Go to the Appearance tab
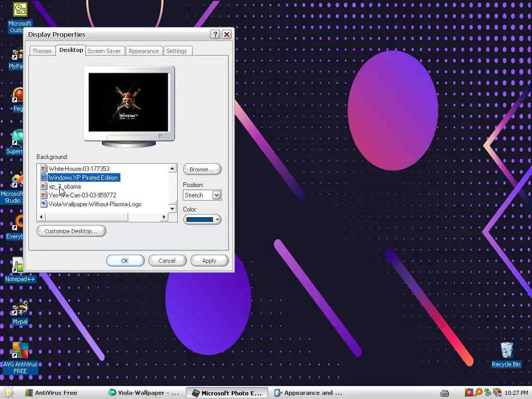The image size is (532, 399). coord(143,51)
